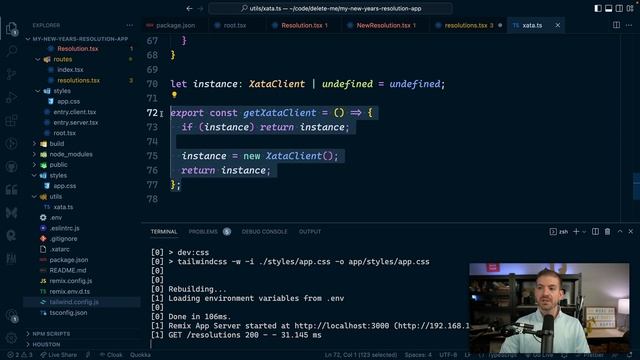Image resolution: width=640 pixels, height=360 pixels.
Task: Click the command center search box
Action: pyautogui.click(x=330, y=8)
